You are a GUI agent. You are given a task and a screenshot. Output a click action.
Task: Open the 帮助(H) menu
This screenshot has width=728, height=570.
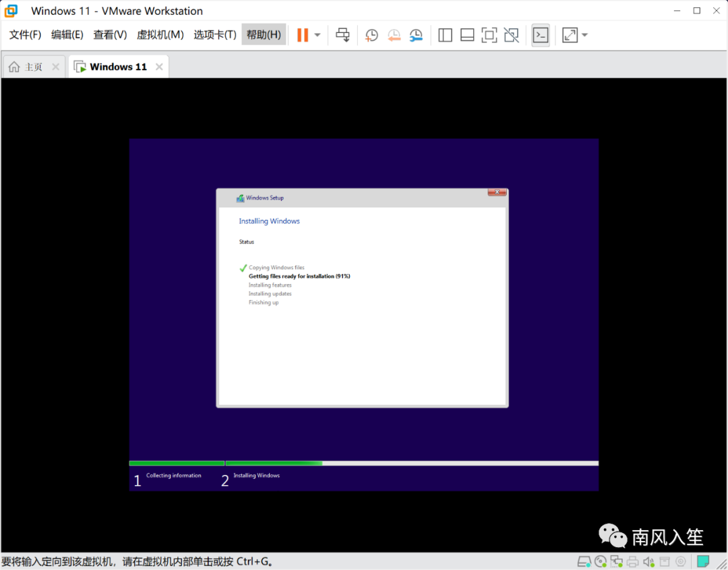[264, 35]
